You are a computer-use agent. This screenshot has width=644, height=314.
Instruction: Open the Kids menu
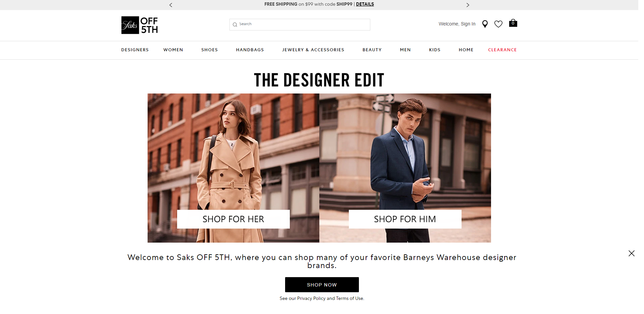435,50
